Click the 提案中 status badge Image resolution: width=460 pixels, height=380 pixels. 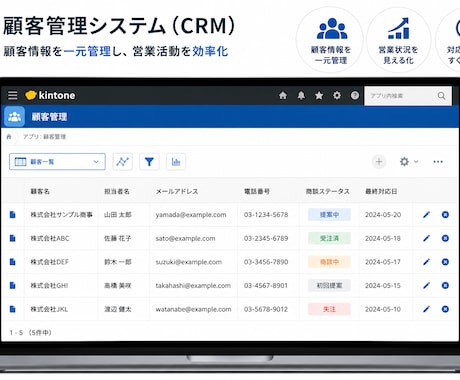tap(329, 215)
